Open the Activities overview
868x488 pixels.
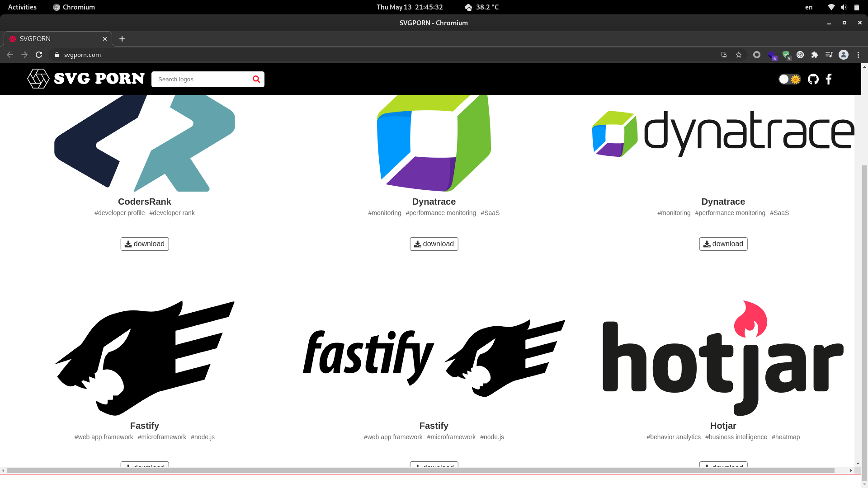[22, 7]
